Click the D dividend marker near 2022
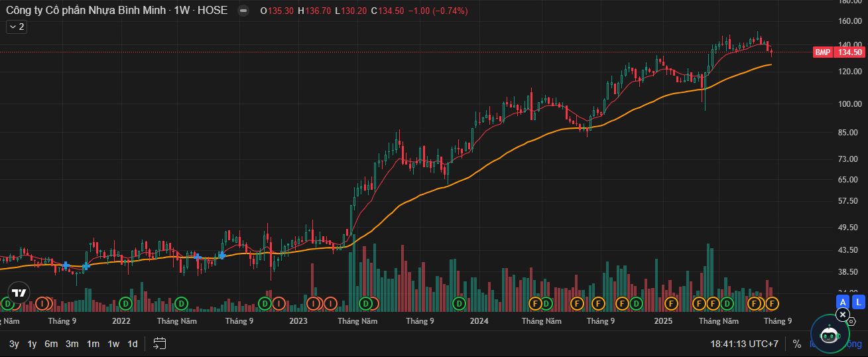868x357 pixels. (125, 303)
